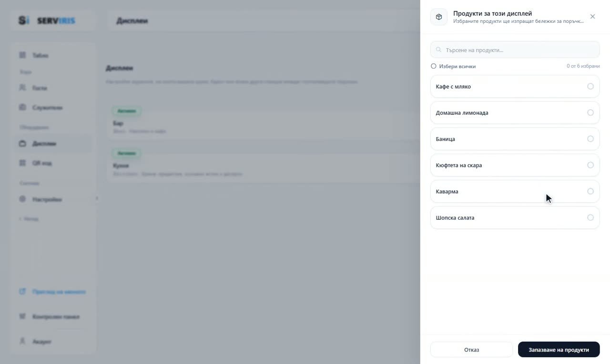Collapse the sidebar with the chevron handle
Screen dimensions: 610x364
click(x=97, y=198)
